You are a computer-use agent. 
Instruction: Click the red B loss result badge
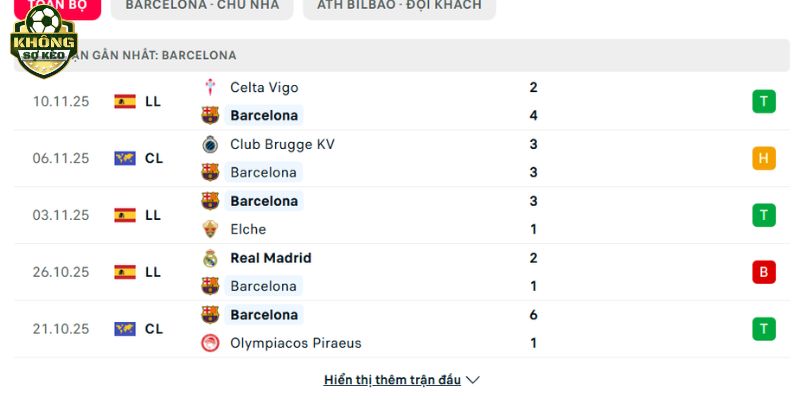pyautogui.click(x=764, y=272)
